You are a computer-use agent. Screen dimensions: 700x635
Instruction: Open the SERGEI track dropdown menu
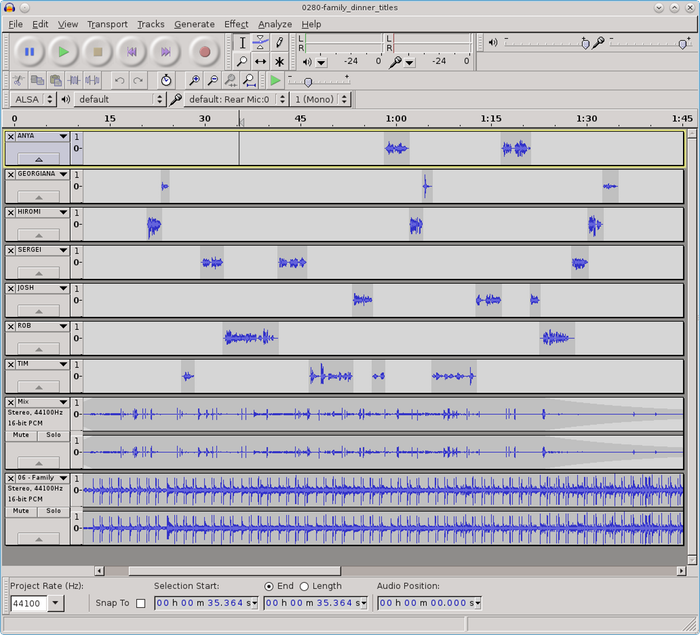coord(63,250)
